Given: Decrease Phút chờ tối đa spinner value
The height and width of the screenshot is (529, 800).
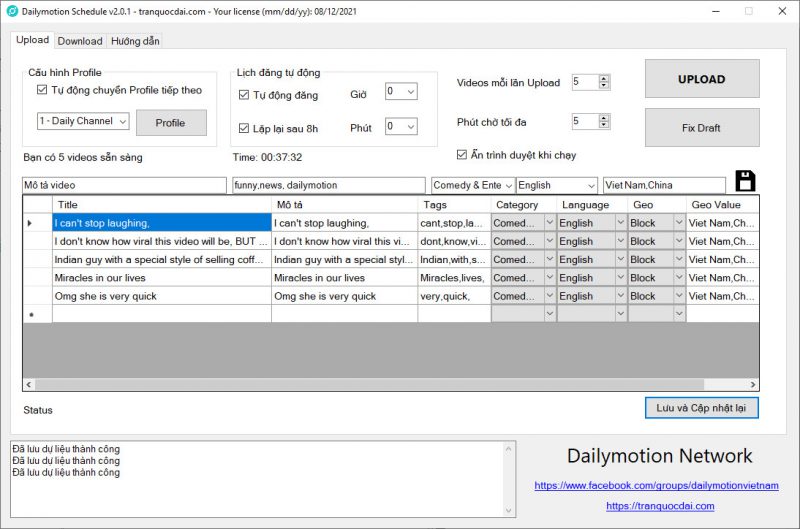Looking at the screenshot, I should click(x=604, y=124).
